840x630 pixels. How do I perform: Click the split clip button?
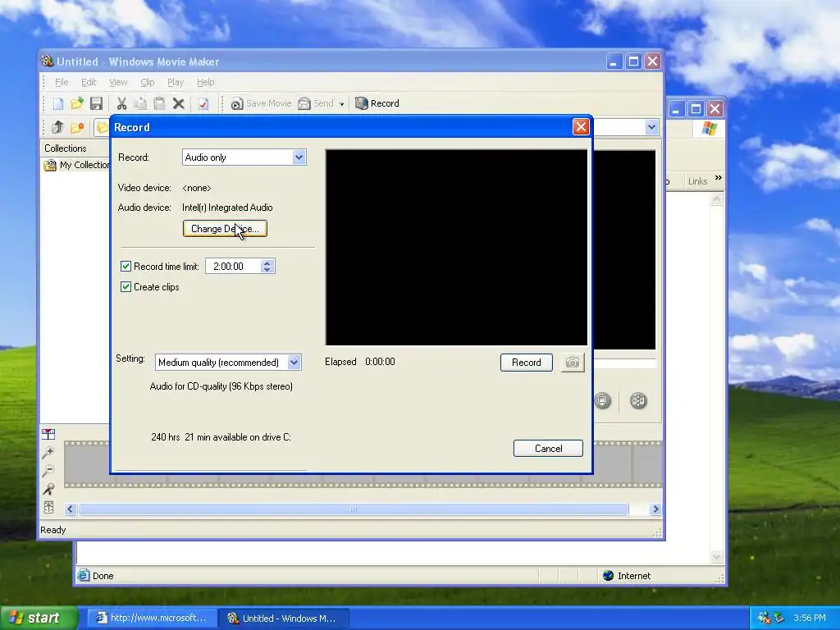click(x=638, y=400)
